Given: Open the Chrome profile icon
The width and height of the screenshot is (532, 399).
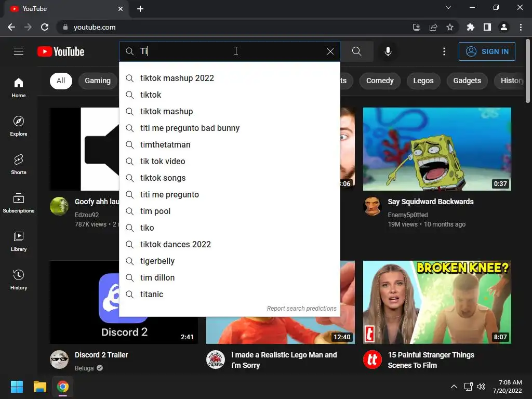Looking at the screenshot, I should pos(504,27).
